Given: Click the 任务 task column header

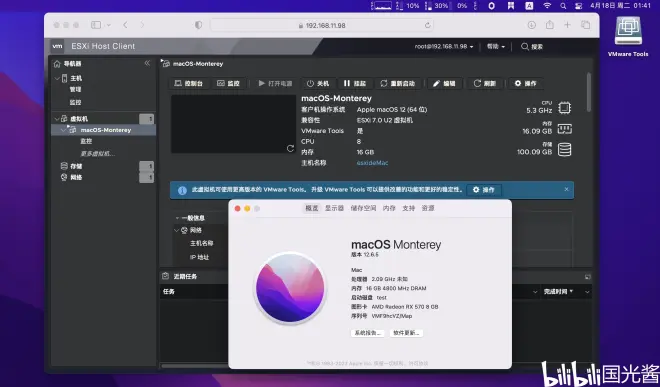Looking at the screenshot, I should click(x=169, y=291).
